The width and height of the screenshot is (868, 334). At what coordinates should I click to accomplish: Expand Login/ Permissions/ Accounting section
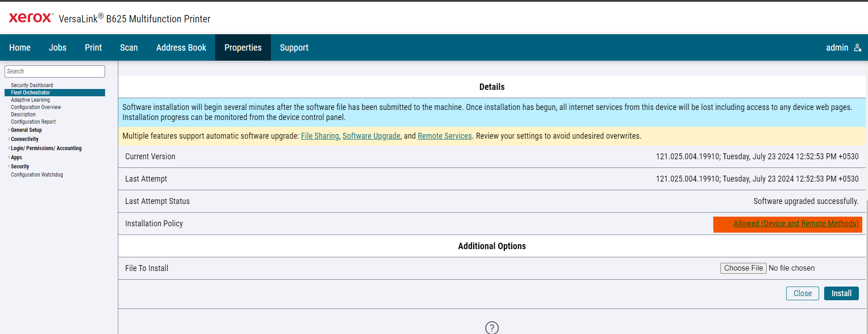[x=46, y=148]
